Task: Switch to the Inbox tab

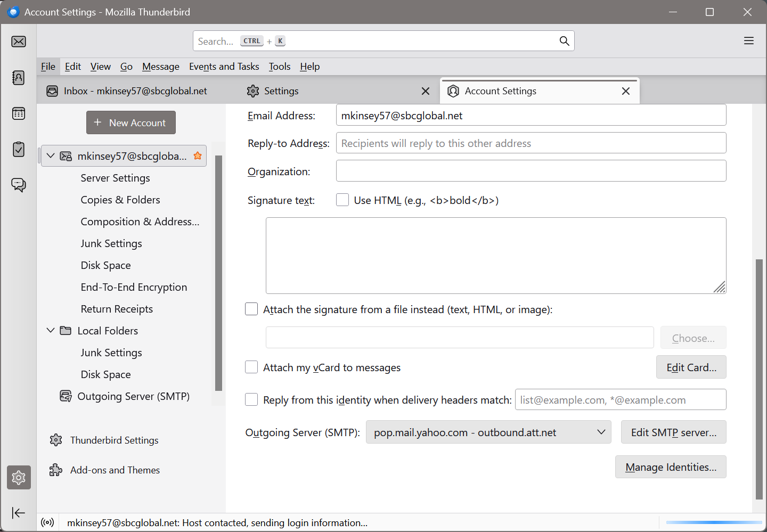Action: pyautogui.click(x=135, y=91)
